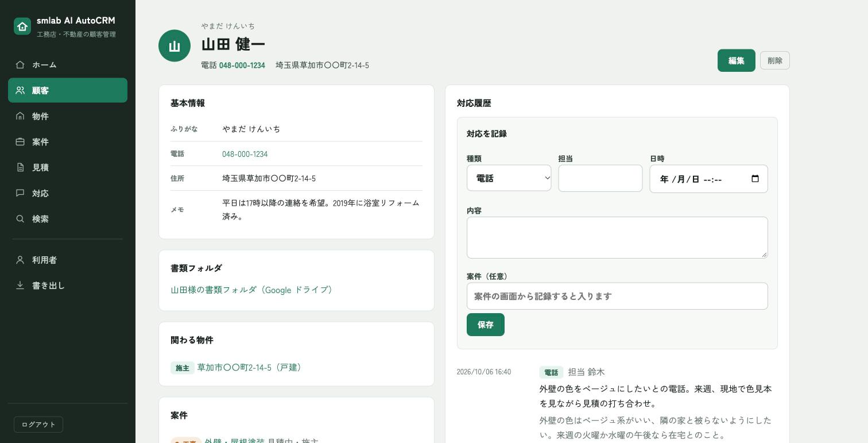
Task: Click the people icon beside 顧客
Action: [x=20, y=90]
